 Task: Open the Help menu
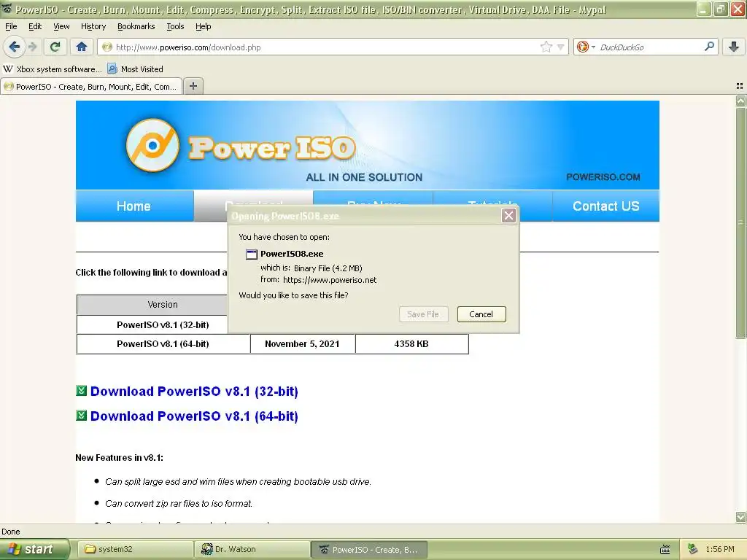(203, 26)
